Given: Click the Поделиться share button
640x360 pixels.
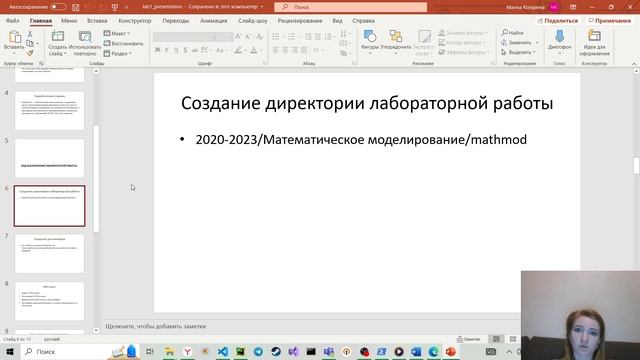Looking at the screenshot, I should pos(558,20).
